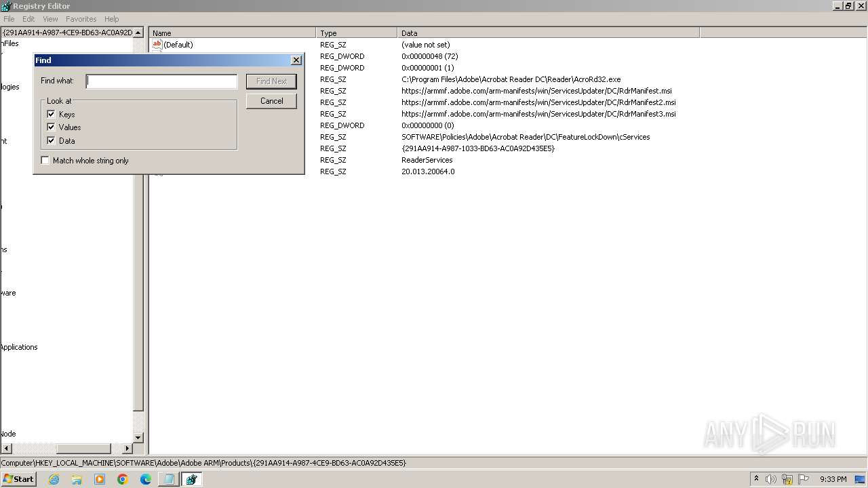
Task: Select the 0x00000000 (0) data value
Action: (427, 125)
